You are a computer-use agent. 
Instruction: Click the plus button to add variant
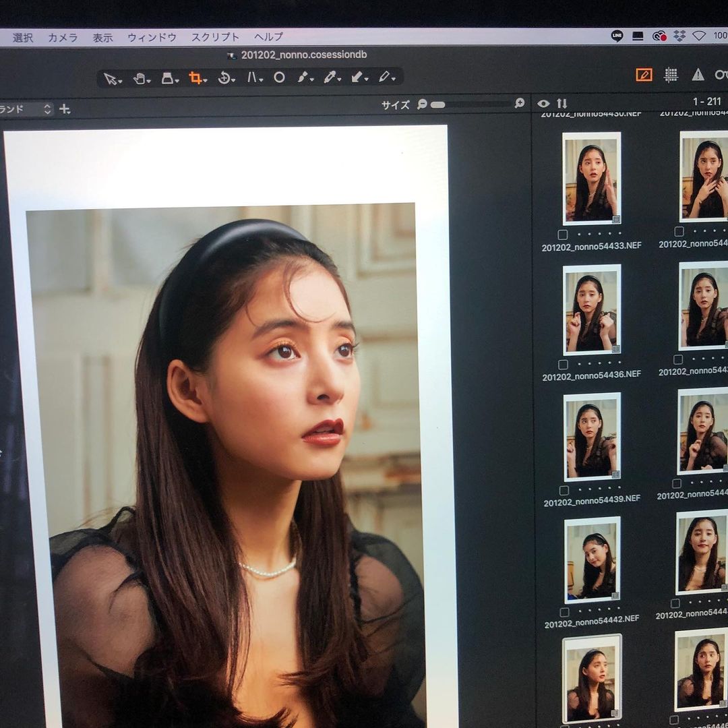[65, 109]
